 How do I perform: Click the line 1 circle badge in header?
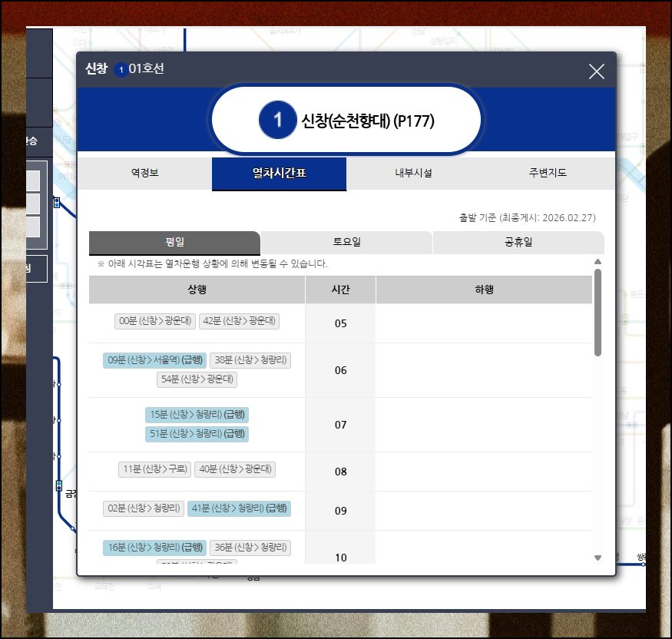tap(278, 120)
